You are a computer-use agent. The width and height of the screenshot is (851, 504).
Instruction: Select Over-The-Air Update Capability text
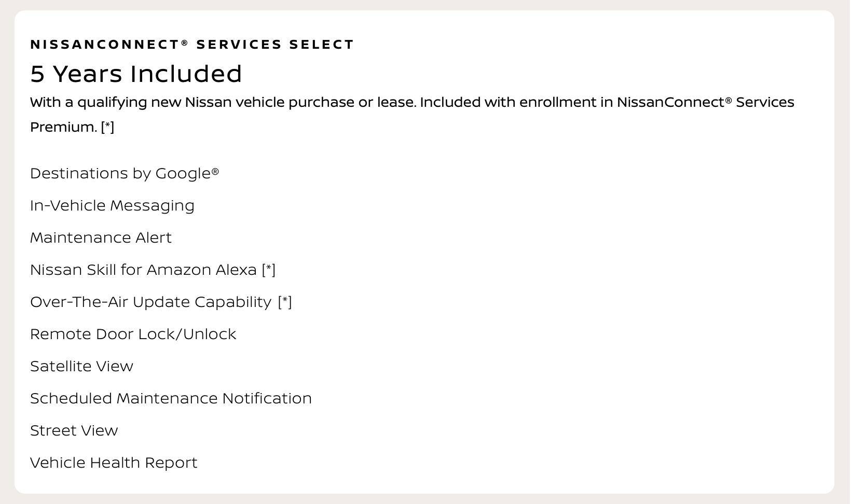coord(151,302)
